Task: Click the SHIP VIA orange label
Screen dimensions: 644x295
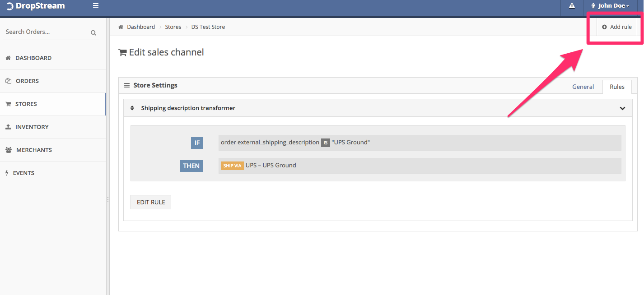Action: pos(232,166)
